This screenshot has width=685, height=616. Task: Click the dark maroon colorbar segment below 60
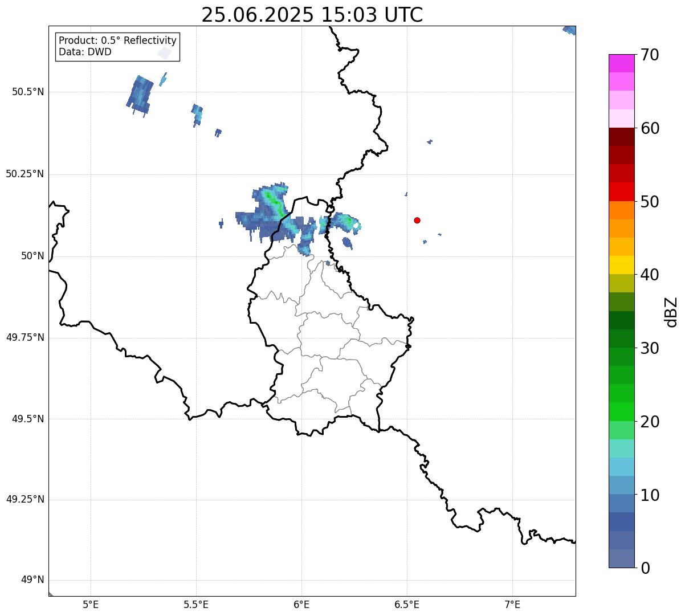point(621,137)
